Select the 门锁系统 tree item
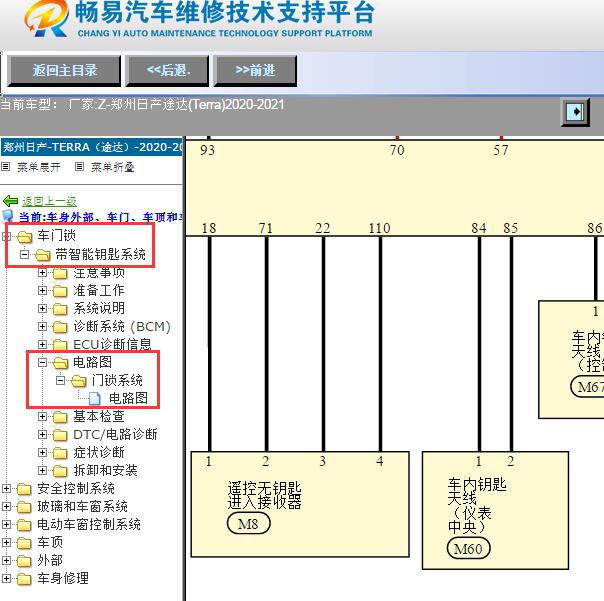Viewport: 604px width, 601px height. (x=117, y=380)
